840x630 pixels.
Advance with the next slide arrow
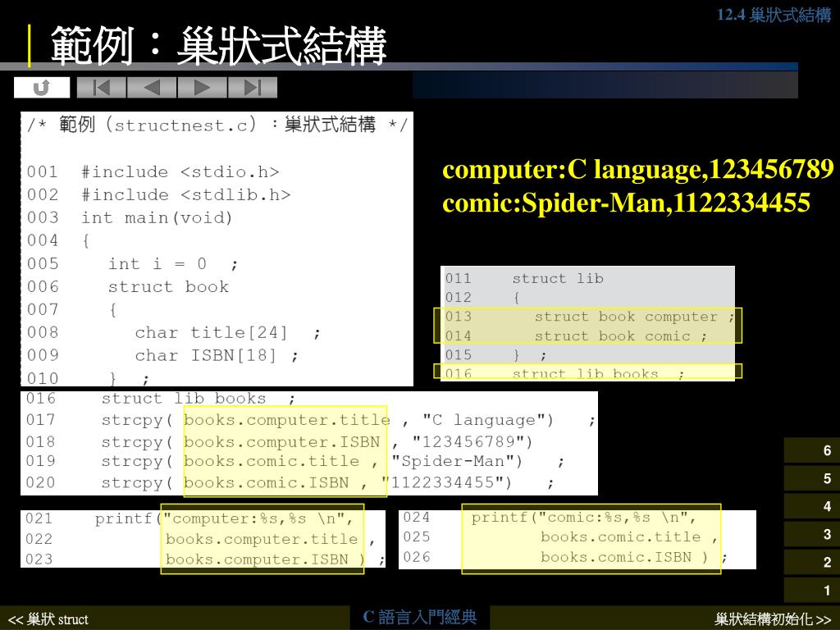[202, 87]
